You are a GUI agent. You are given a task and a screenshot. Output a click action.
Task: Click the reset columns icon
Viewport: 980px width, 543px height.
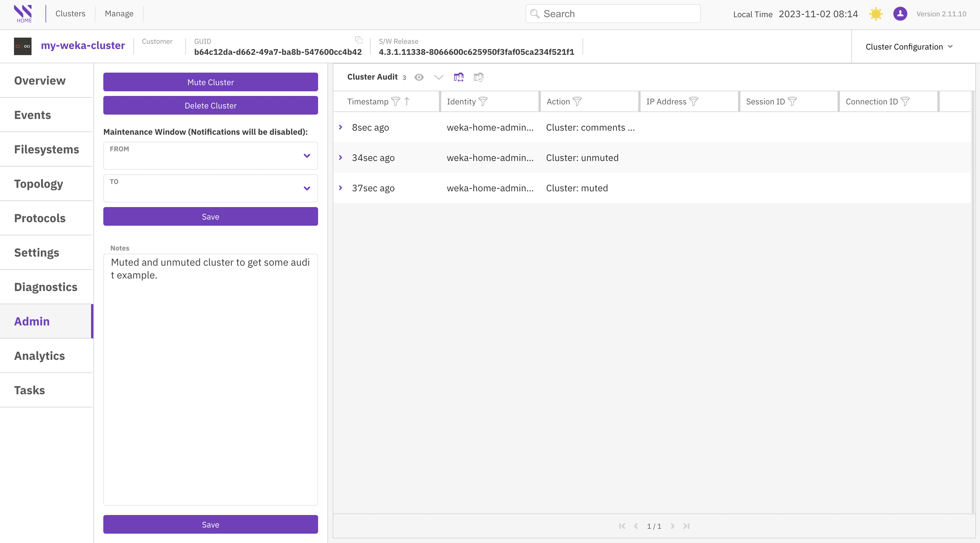coord(478,77)
